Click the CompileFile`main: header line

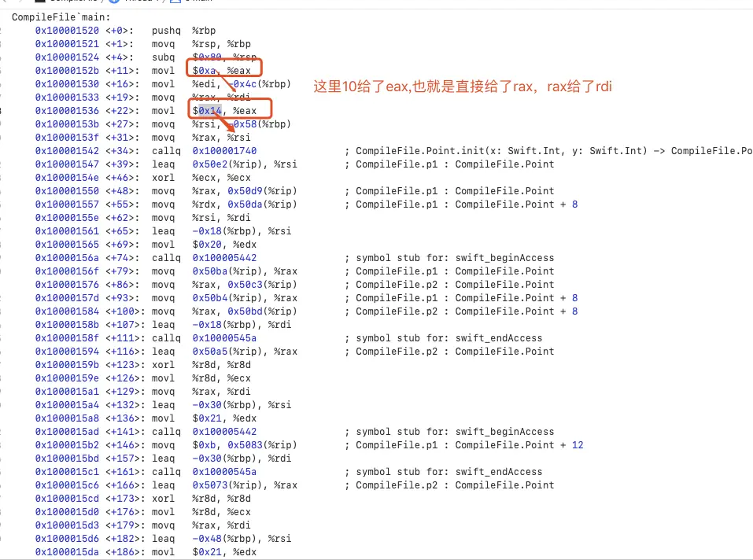61,17
